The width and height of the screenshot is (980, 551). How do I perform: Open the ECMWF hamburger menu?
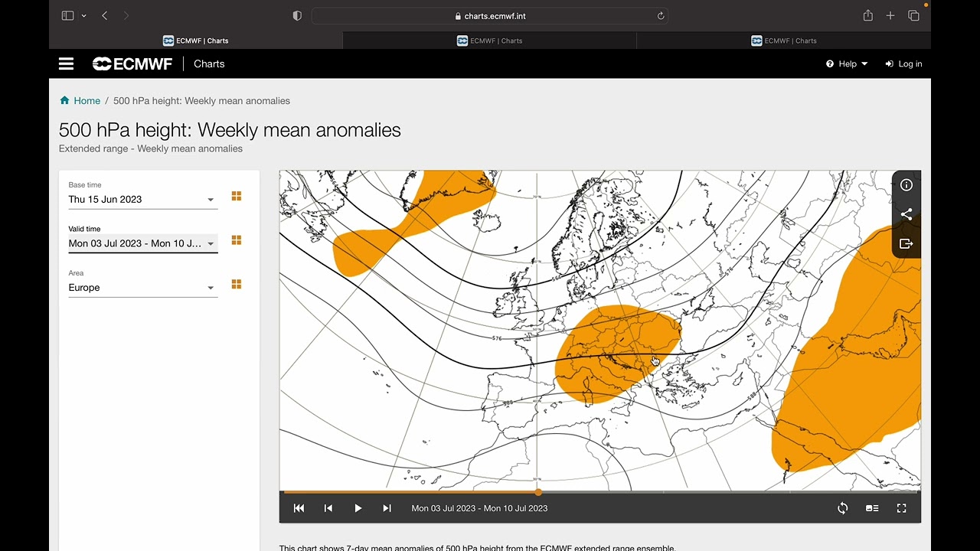tap(67, 64)
